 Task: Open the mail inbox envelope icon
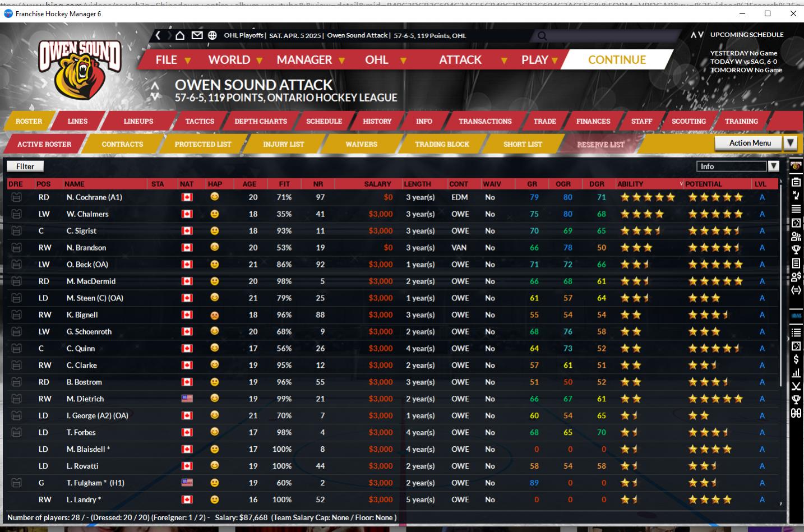[197, 35]
